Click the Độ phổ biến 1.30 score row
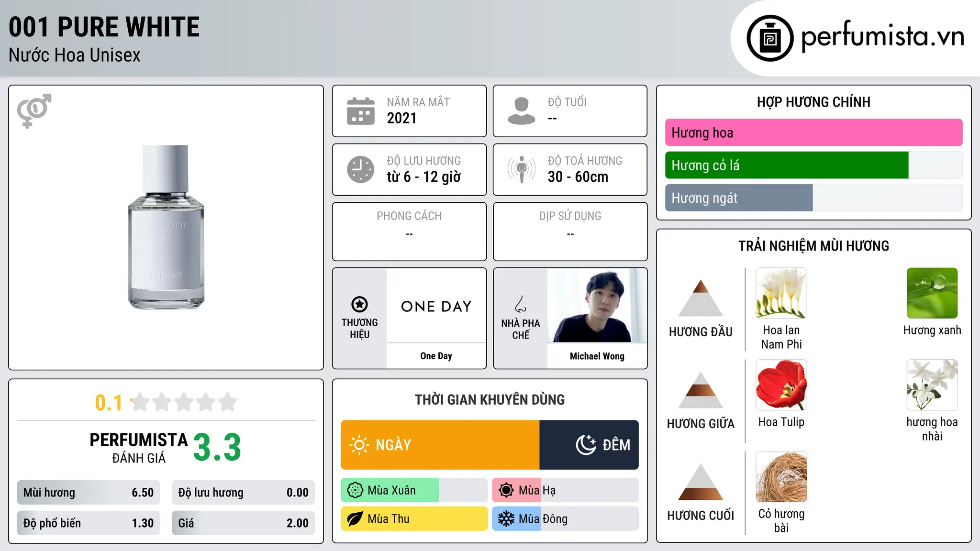The width and height of the screenshot is (980, 551). [x=89, y=523]
